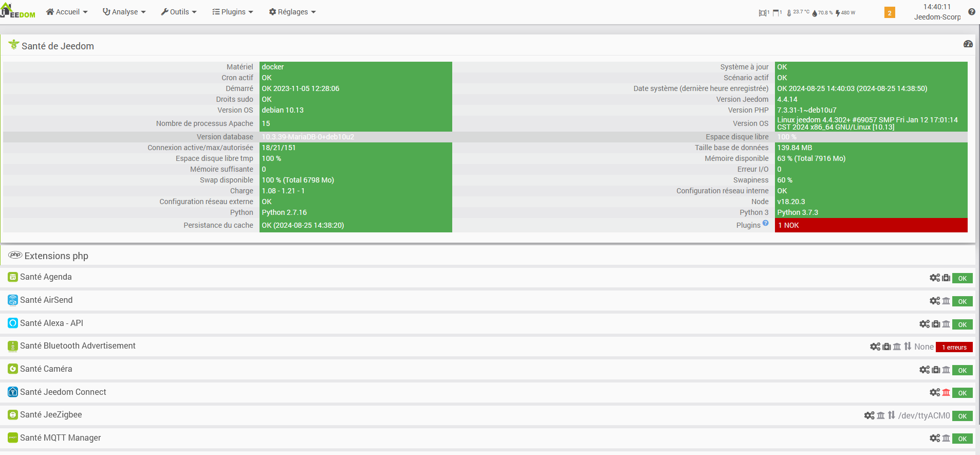Click AirSend daemon building icon
980x455 pixels.
[946, 301]
